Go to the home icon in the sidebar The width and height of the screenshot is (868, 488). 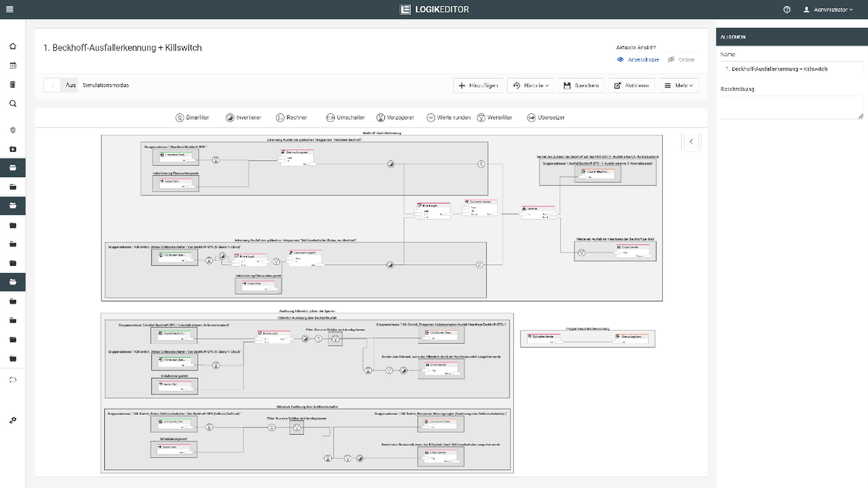coord(12,46)
